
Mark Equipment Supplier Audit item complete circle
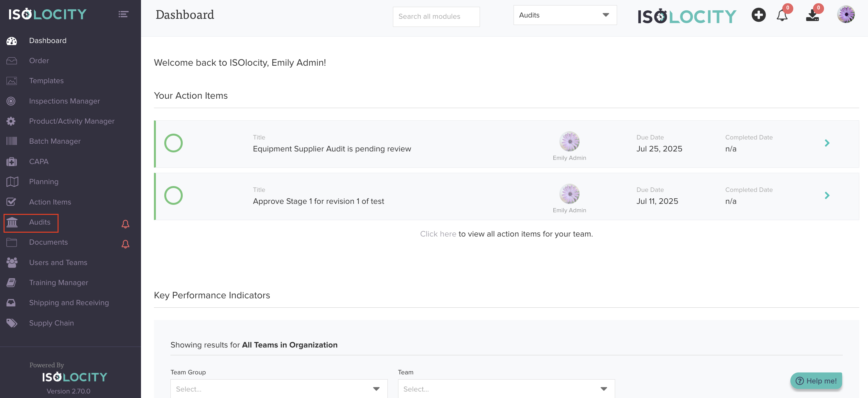pyautogui.click(x=173, y=143)
